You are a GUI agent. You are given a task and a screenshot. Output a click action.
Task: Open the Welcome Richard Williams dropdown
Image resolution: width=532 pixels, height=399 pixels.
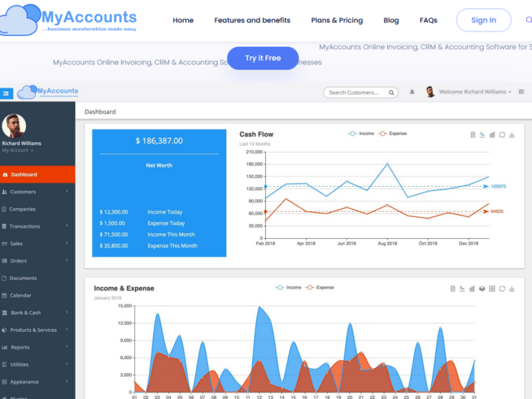475,92
